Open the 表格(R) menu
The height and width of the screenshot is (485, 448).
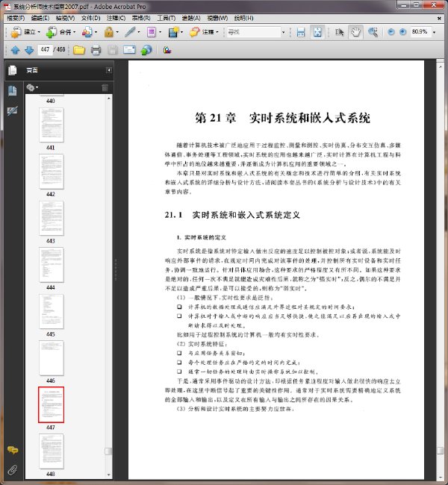141,18
